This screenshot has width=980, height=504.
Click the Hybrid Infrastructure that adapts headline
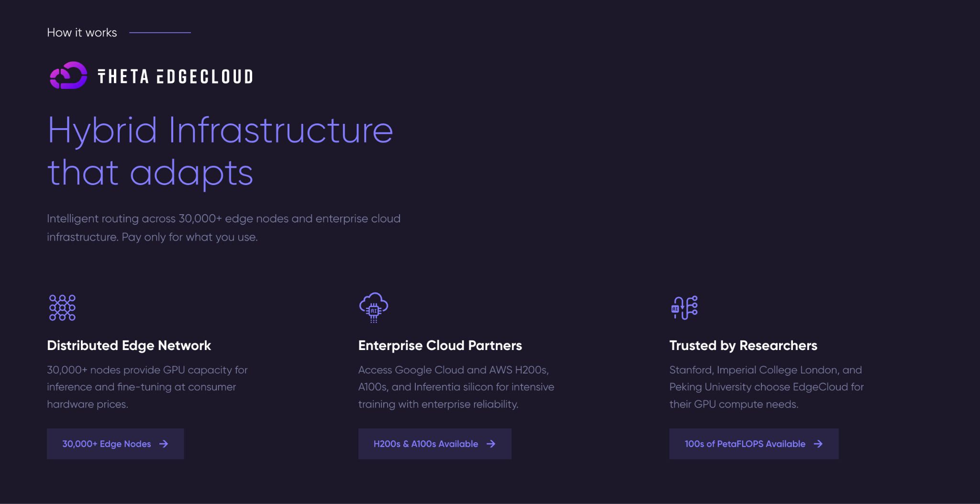click(x=220, y=151)
